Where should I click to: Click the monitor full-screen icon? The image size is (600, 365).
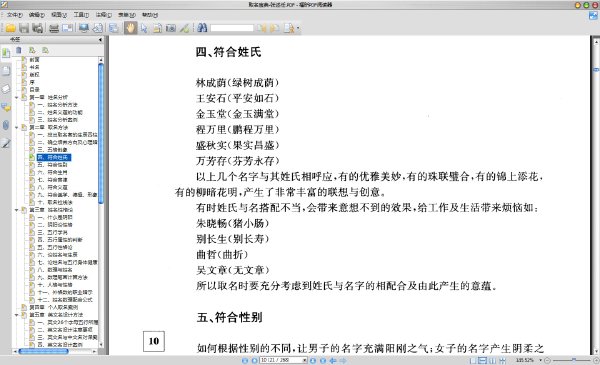pos(83,28)
